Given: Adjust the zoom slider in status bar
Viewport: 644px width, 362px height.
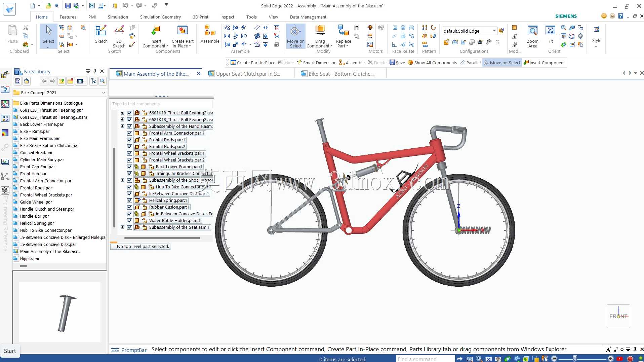Looking at the screenshot, I should point(575,359).
